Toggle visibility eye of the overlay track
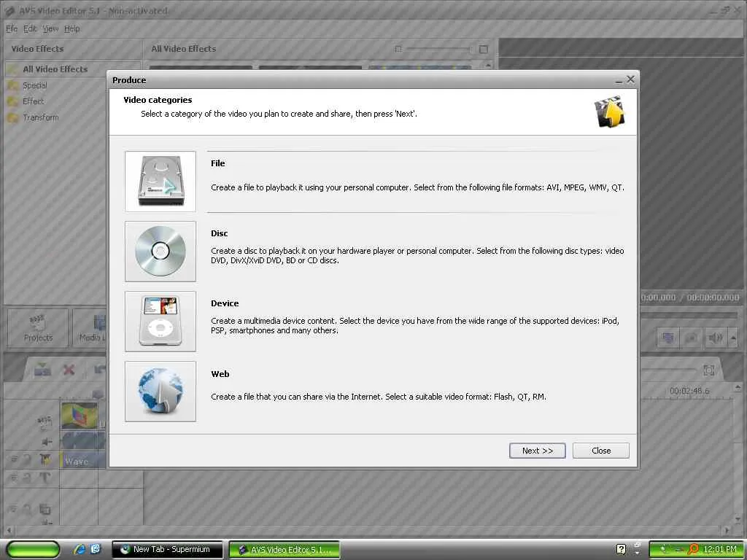 pos(14,510)
